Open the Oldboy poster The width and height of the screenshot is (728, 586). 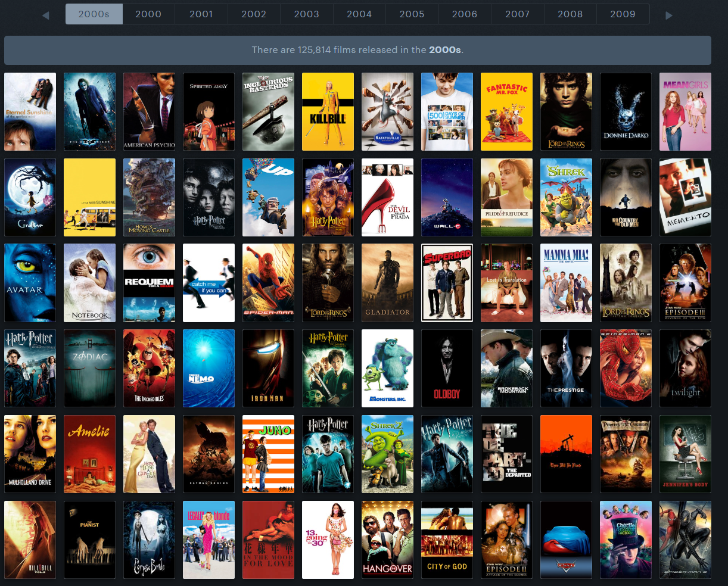tap(447, 369)
